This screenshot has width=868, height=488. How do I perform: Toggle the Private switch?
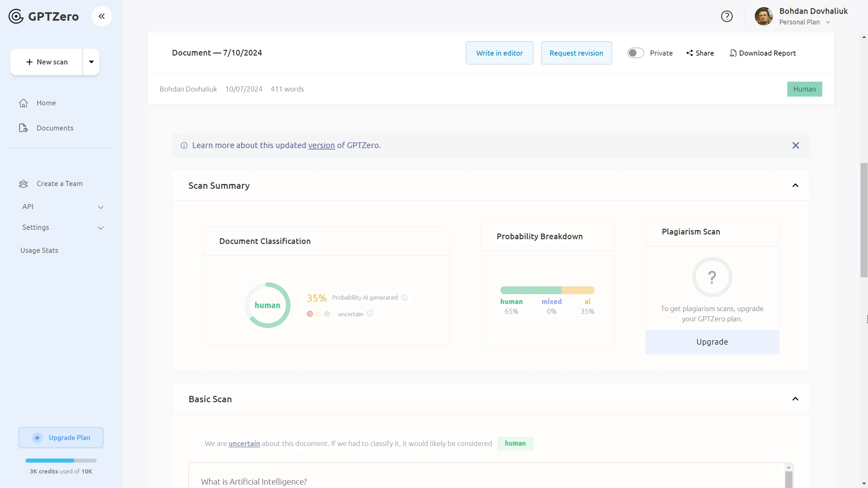pyautogui.click(x=635, y=53)
